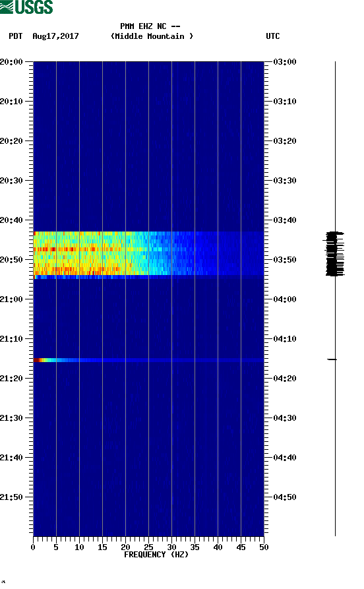The height and width of the screenshot is (589, 364).
Task: Click the 'PDT' timezone label
Action: point(15,36)
